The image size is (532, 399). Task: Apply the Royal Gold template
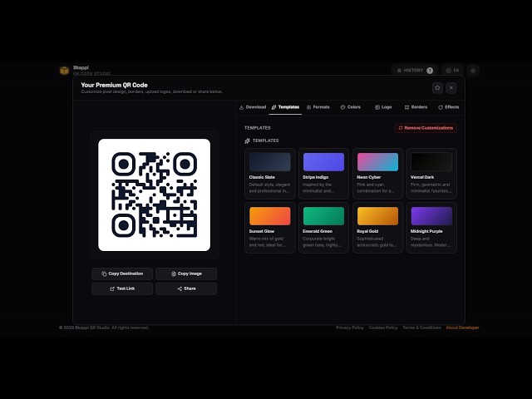coord(377,228)
